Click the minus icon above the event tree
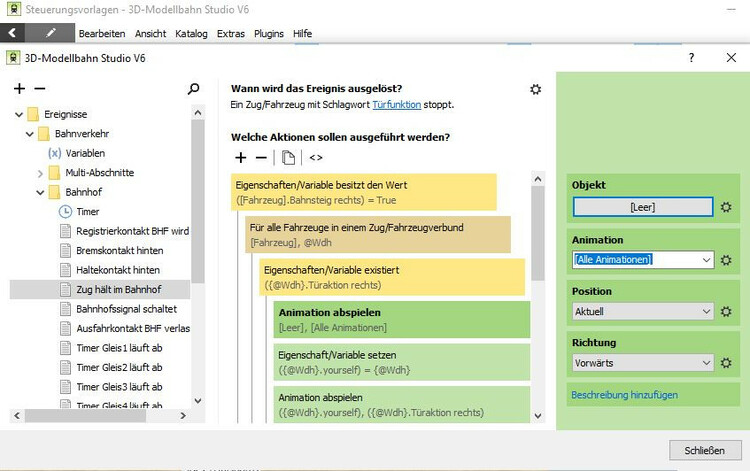The height and width of the screenshot is (471, 750). (x=39, y=89)
